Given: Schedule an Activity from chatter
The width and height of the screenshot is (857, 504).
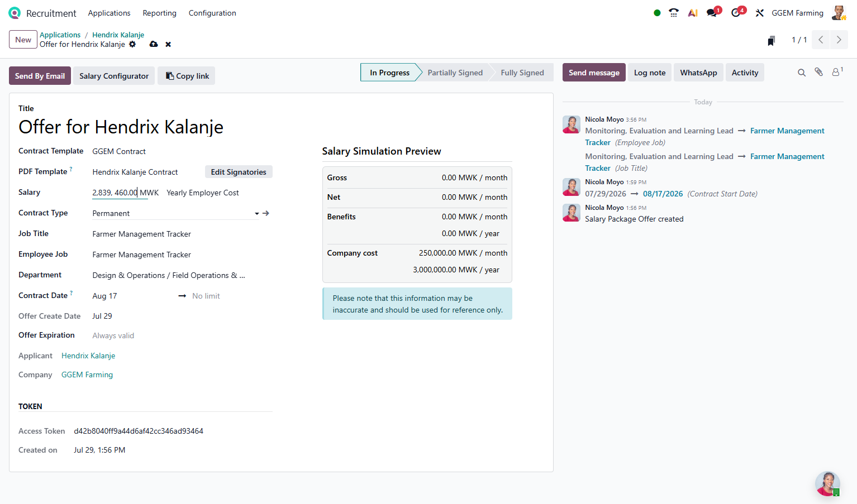Looking at the screenshot, I should point(745,73).
